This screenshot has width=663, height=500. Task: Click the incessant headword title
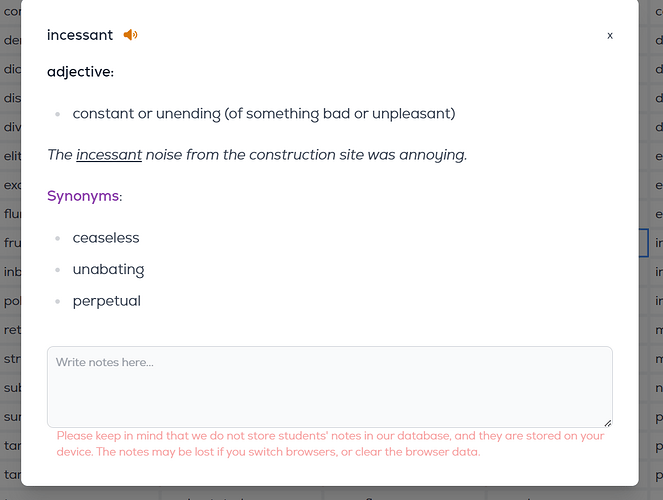tap(80, 35)
